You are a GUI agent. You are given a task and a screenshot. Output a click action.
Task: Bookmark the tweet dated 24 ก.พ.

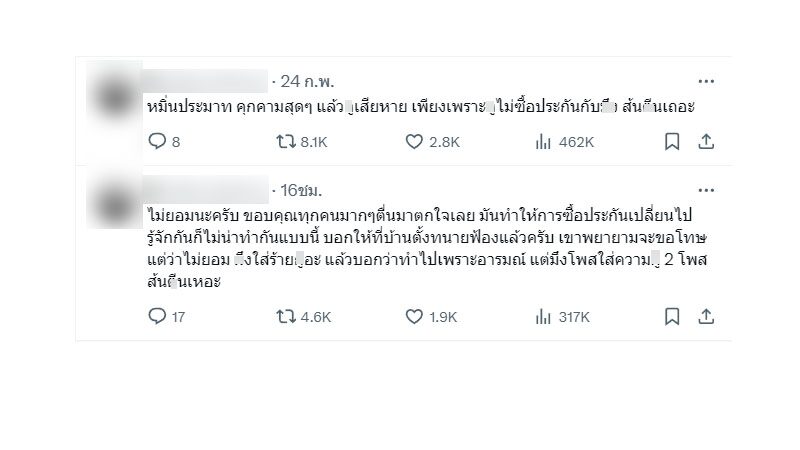672,142
